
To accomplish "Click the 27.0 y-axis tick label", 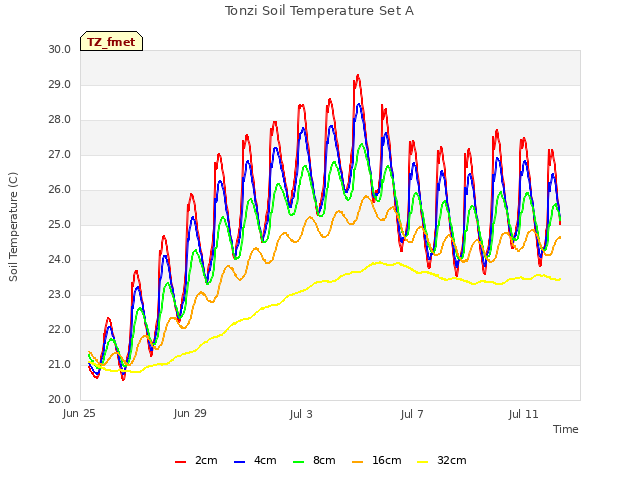I will pos(60,155).
